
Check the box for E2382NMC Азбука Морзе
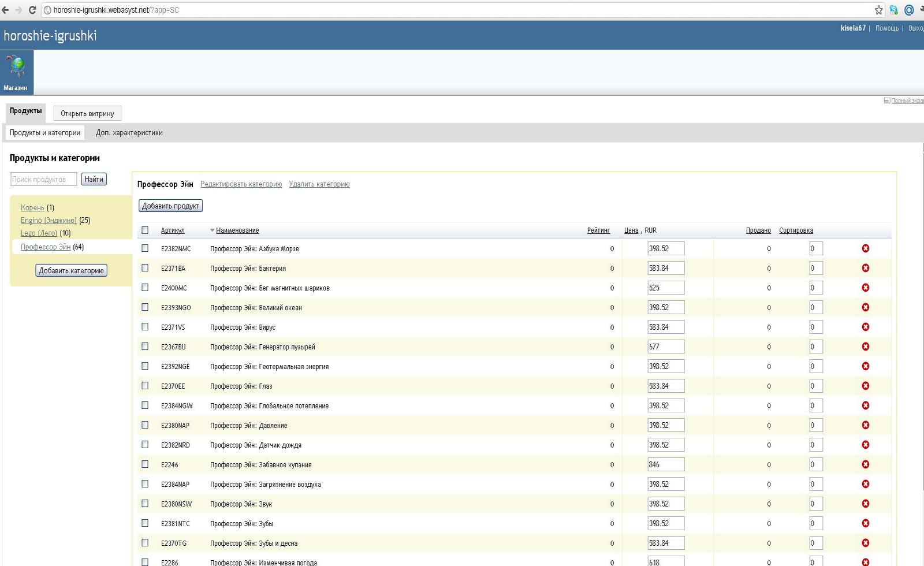coord(145,248)
